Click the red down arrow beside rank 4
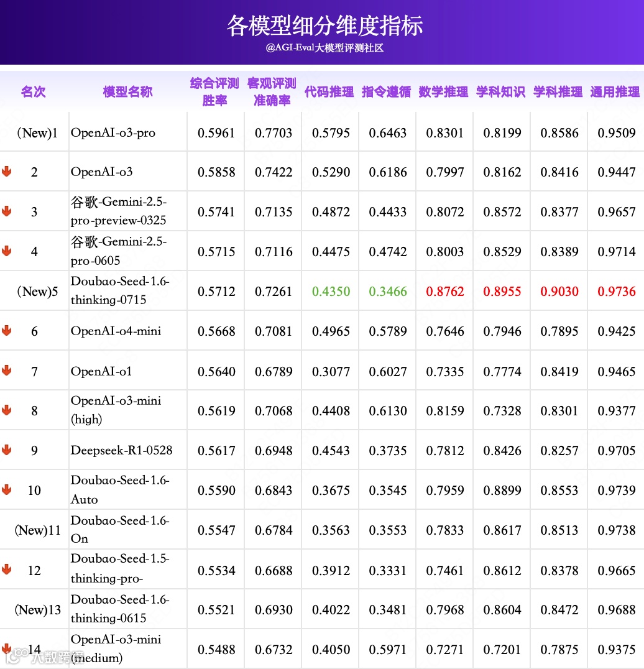This screenshot has height=669, width=644. click(x=6, y=251)
